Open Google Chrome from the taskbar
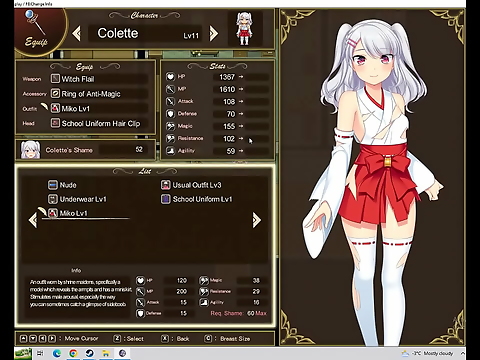The width and height of the screenshot is (480, 360). [x=73, y=353]
